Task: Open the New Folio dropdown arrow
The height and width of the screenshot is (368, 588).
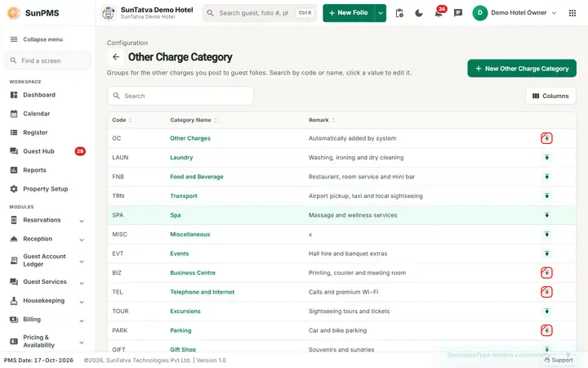Action: tap(381, 13)
